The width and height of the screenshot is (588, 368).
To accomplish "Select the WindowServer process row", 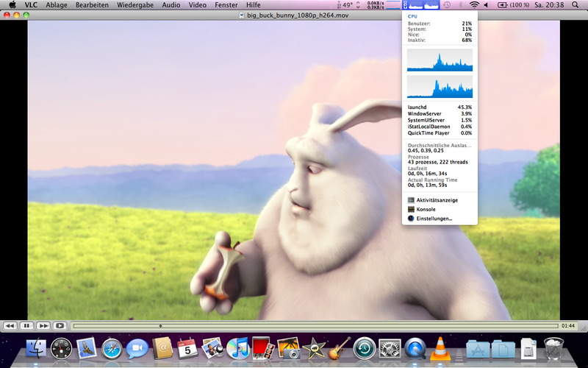I will pyautogui.click(x=440, y=113).
